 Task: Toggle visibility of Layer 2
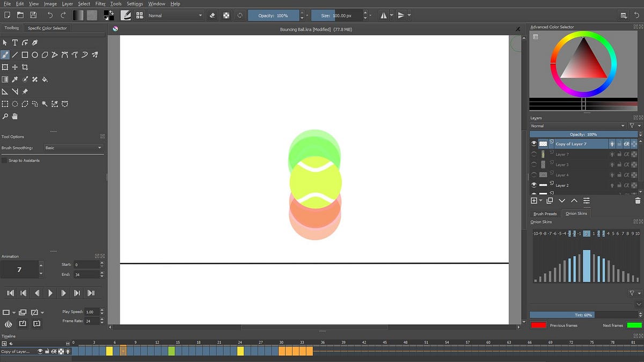click(534, 185)
